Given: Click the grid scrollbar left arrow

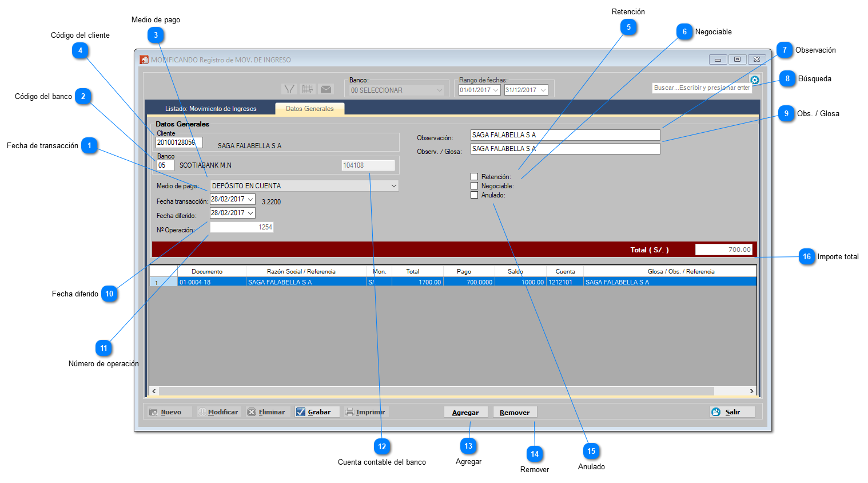Looking at the screenshot, I should (154, 391).
